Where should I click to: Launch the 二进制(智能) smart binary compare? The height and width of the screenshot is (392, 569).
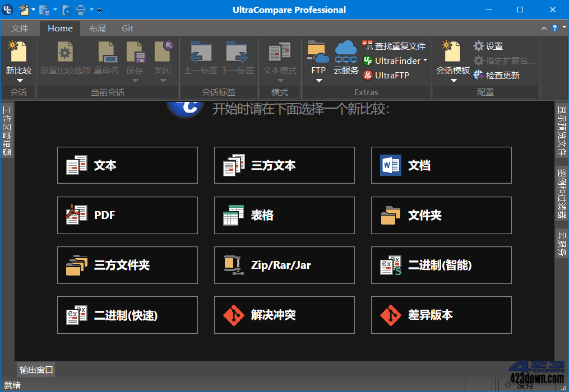point(441,265)
